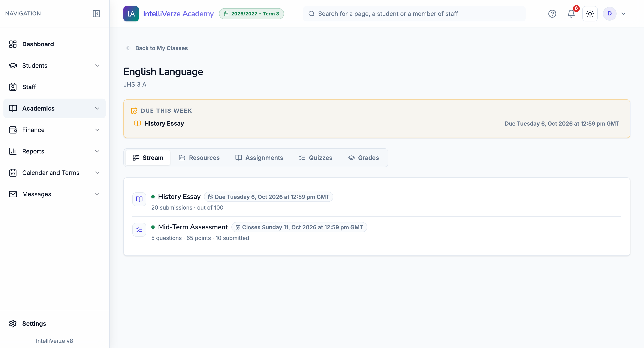Open the help question mark icon
The width and height of the screenshot is (644, 348).
point(552,13)
